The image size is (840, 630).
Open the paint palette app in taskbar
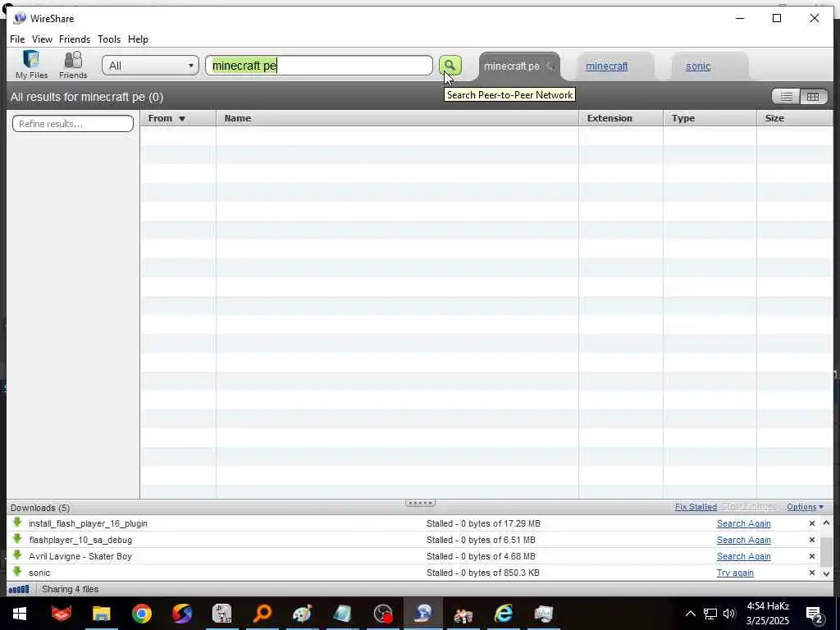tap(302, 614)
